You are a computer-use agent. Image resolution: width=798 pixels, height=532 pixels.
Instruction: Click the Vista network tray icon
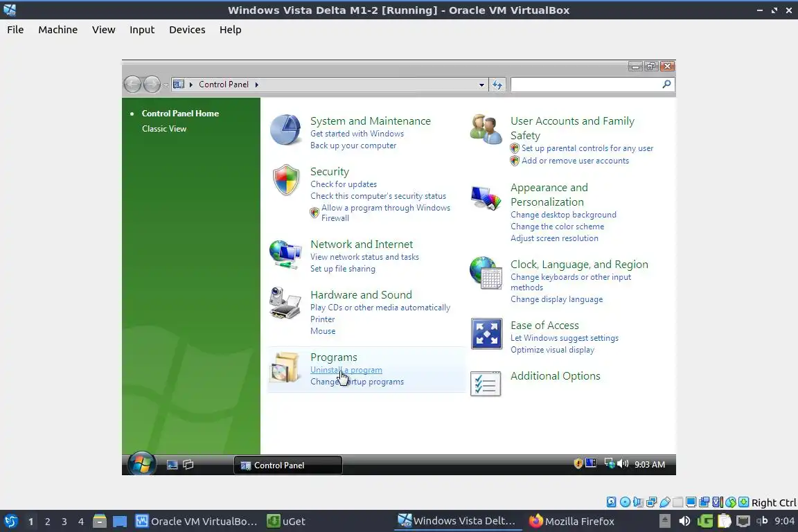(609, 463)
